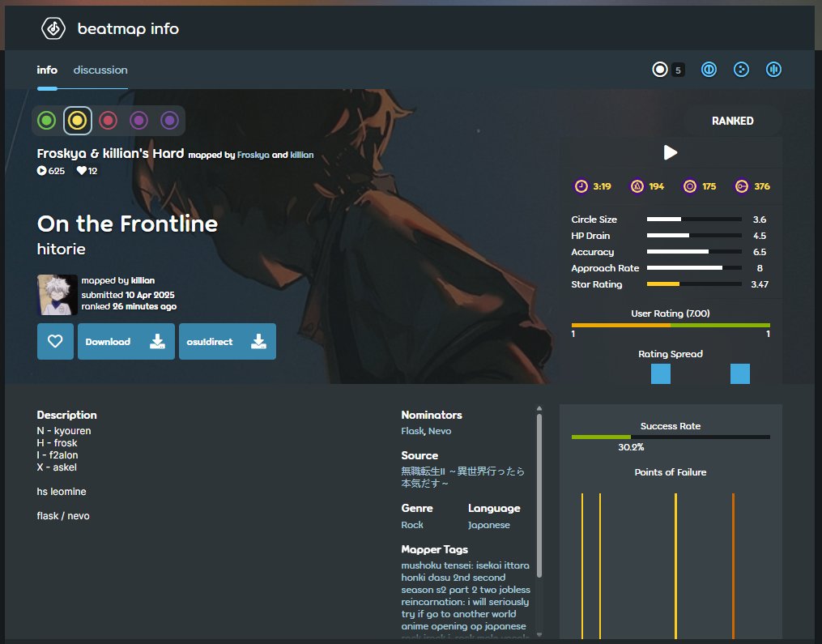Click the Success Rate progress bar
This screenshot has height=644, width=822.
pyautogui.click(x=671, y=437)
